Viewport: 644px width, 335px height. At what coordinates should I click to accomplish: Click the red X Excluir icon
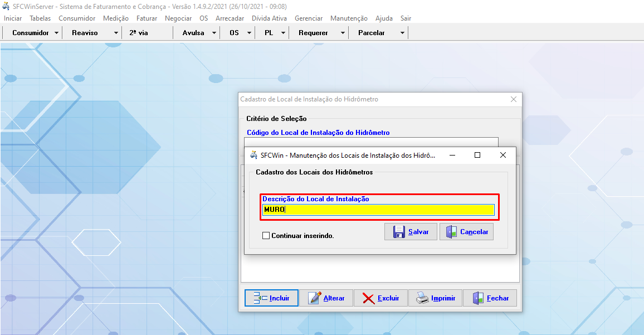coord(369,298)
